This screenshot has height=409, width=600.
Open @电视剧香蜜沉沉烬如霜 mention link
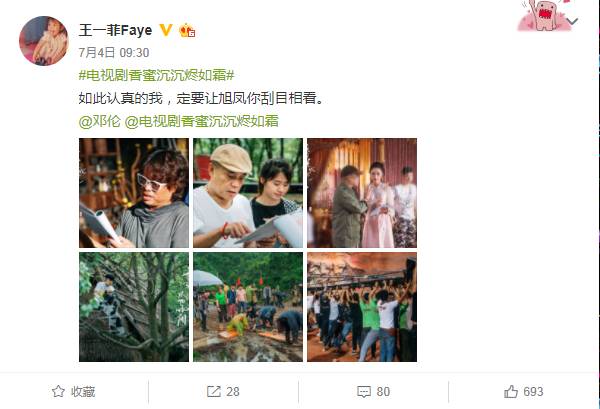(202, 121)
